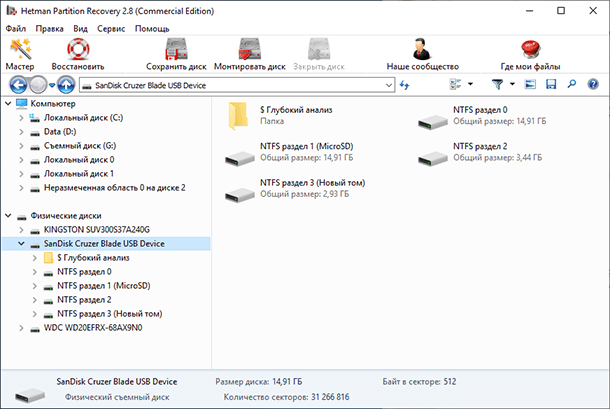Open the Вид menu

(x=80, y=29)
